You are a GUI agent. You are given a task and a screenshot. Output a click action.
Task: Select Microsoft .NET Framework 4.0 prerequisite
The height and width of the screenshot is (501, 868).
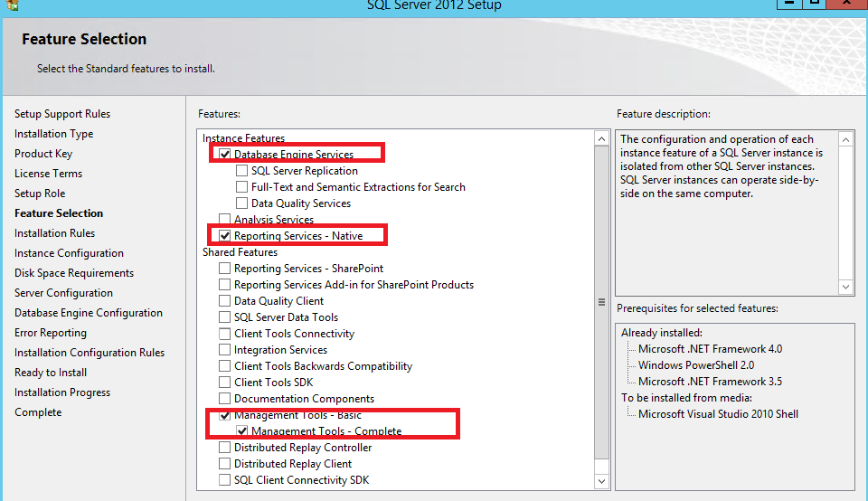711,349
